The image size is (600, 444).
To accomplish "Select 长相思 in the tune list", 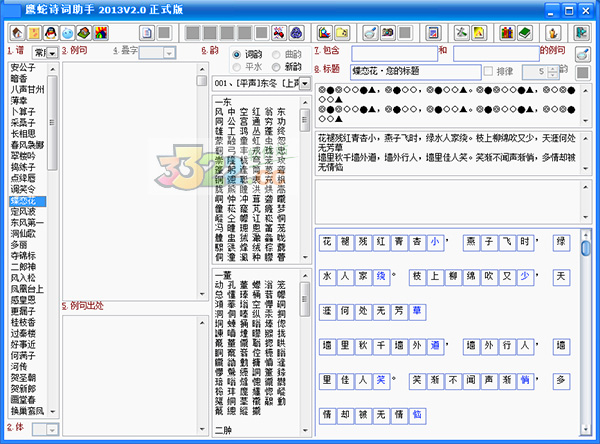I will 23,134.
